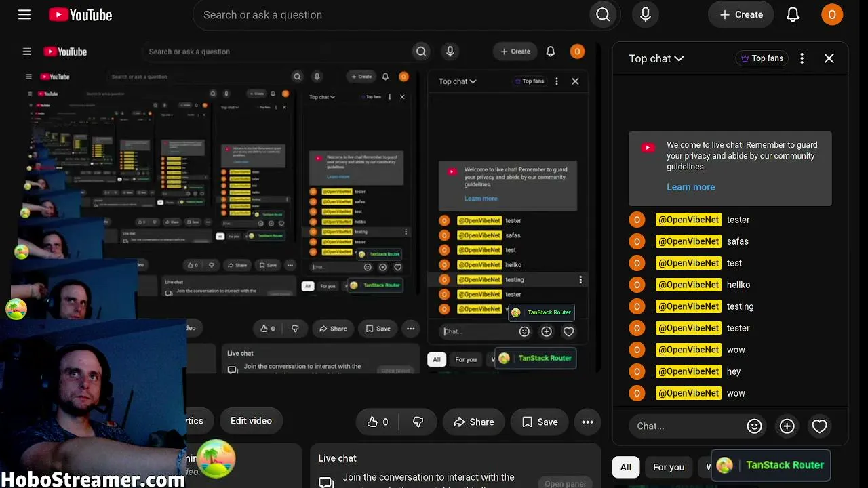This screenshot has height=488, width=868.
Task: Click the "hey" chat message text
Action: (734, 371)
